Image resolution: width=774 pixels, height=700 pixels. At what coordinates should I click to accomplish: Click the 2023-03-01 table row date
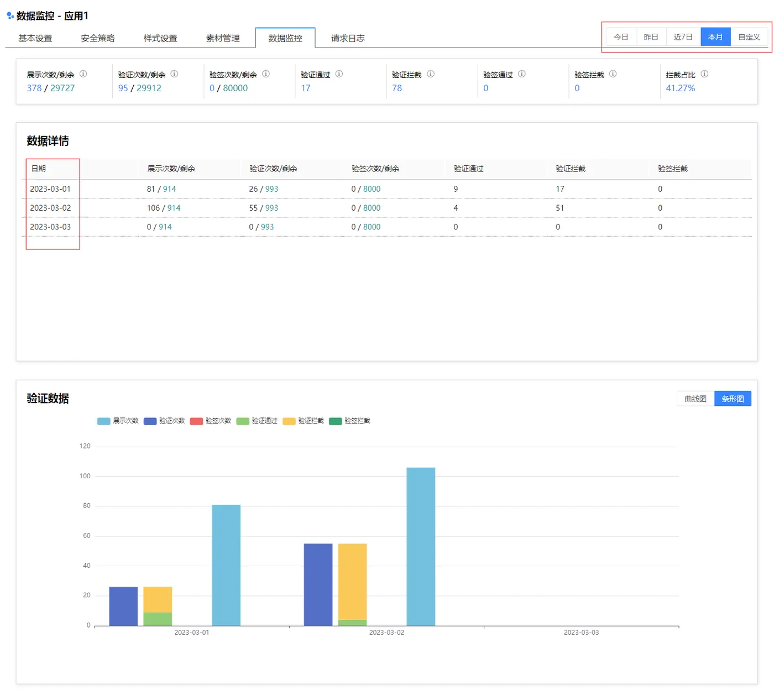click(50, 189)
